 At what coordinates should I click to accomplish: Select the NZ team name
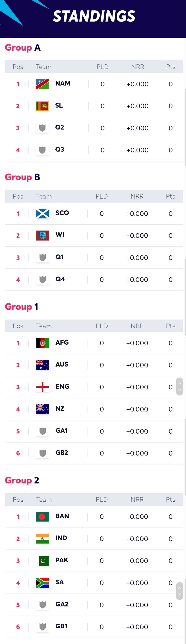click(60, 408)
